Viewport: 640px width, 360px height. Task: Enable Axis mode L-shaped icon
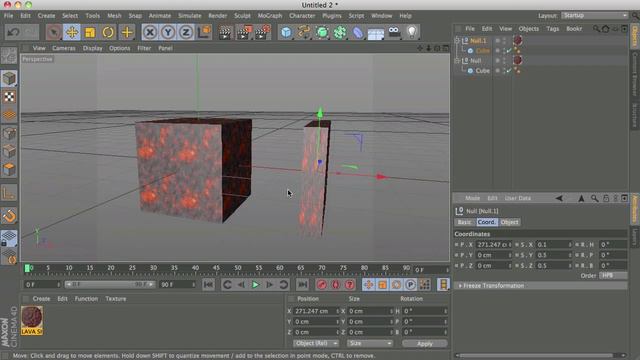pos(9,193)
